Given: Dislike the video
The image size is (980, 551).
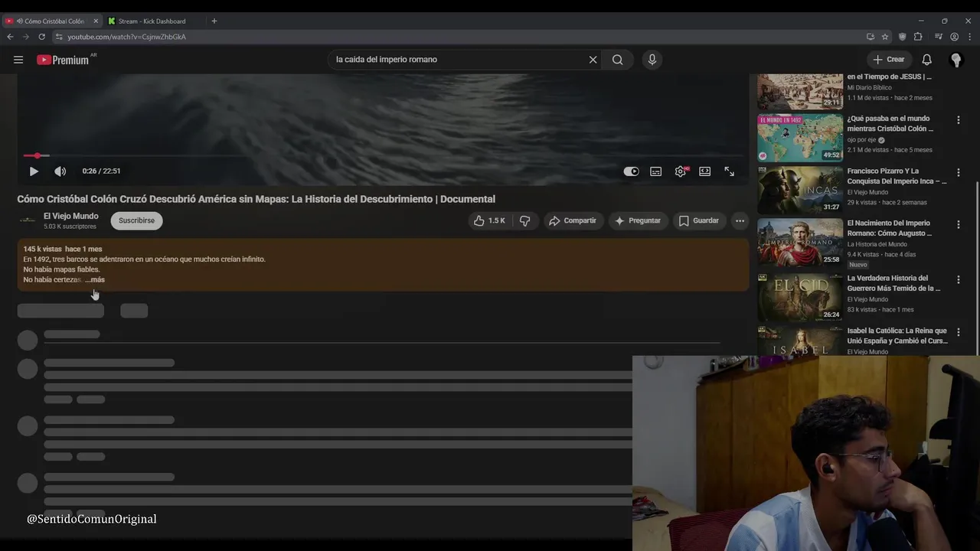Looking at the screenshot, I should point(525,220).
